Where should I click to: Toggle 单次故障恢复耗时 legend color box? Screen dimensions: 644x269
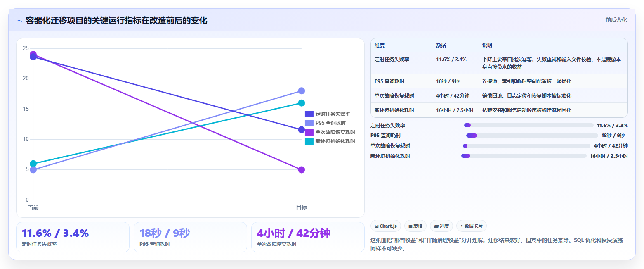coord(309,132)
